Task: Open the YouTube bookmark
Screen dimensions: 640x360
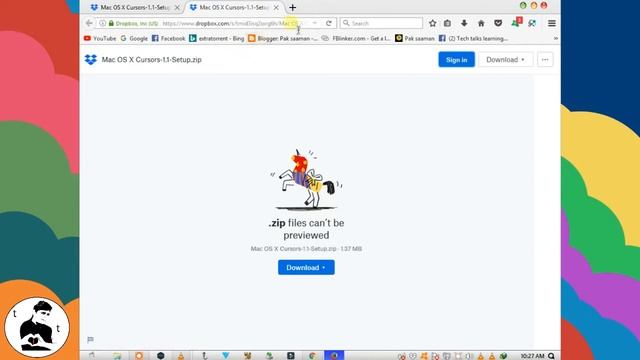Action: [100, 38]
